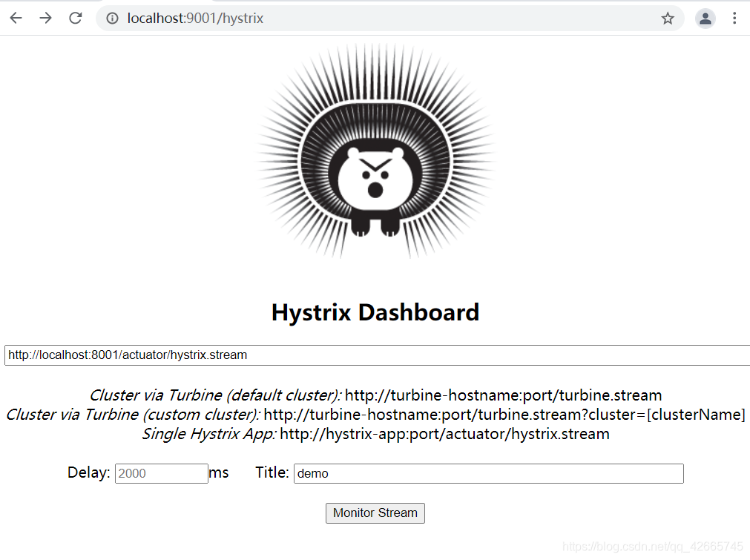Click the http://hystrix-app:port/actuator/hystrix.stream text
This screenshot has width=750, height=560.
point(445,434)
